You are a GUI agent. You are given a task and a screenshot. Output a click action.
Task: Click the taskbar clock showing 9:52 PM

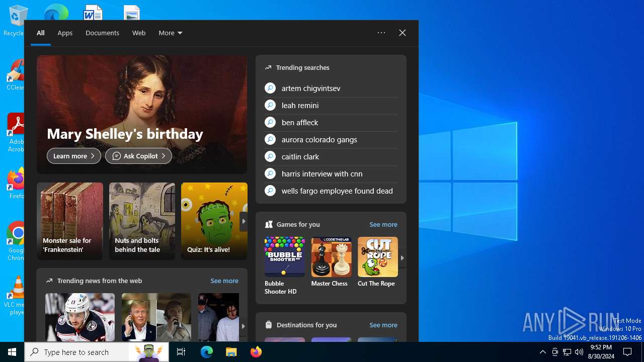(601, 352)
